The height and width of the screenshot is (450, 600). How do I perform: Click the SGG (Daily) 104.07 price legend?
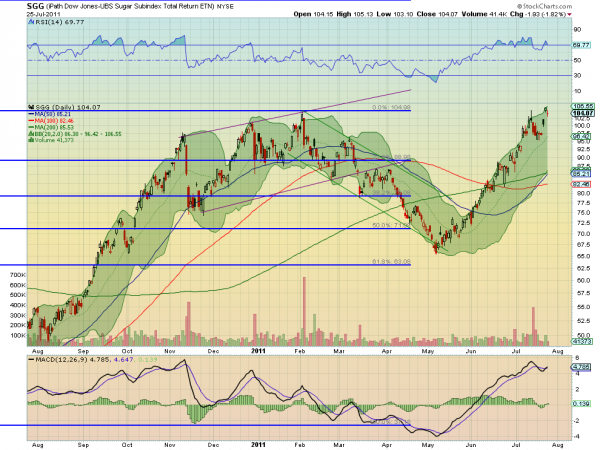coord(67,108)
